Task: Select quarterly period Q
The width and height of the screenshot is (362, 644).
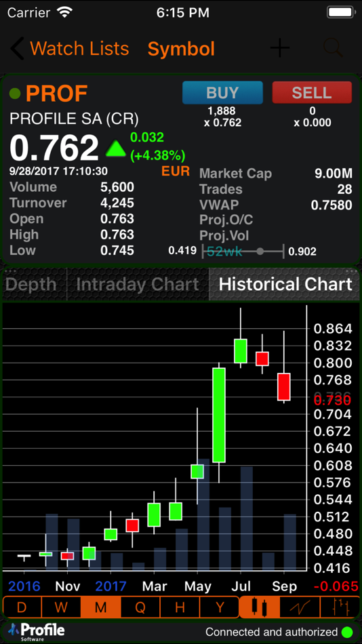Action: [x=140, y=607]
